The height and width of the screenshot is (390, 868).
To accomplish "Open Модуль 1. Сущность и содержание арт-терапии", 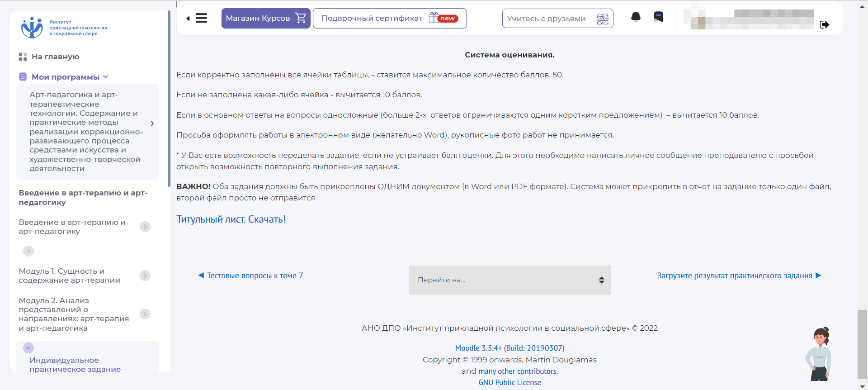I will click(x=70, y=276).
